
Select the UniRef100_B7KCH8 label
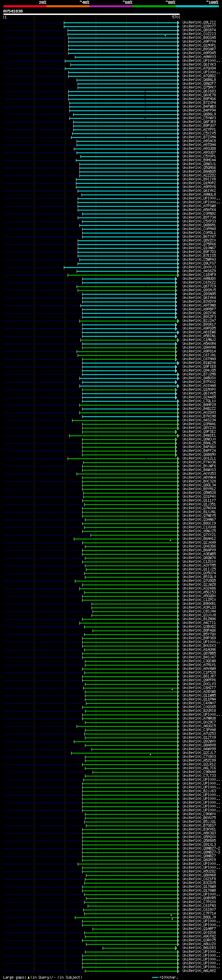click(199, 416)
